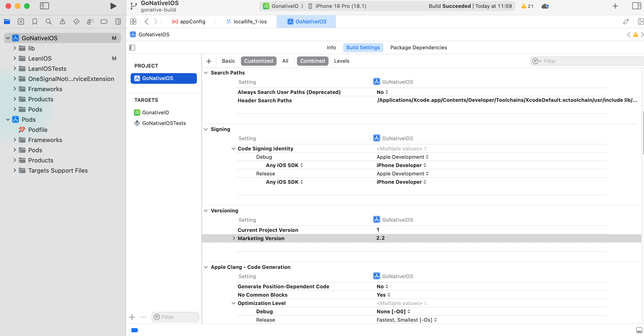This screenshot has height=336, width=644.
Task: Add a new build setting with plus
Action: point(209,61)
